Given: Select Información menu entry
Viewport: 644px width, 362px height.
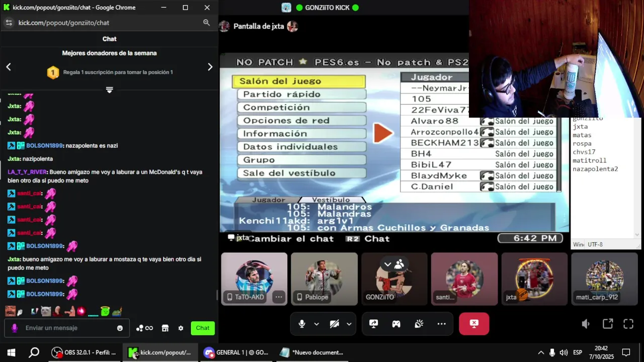Looking at the screenshot, I should (302, 134).
